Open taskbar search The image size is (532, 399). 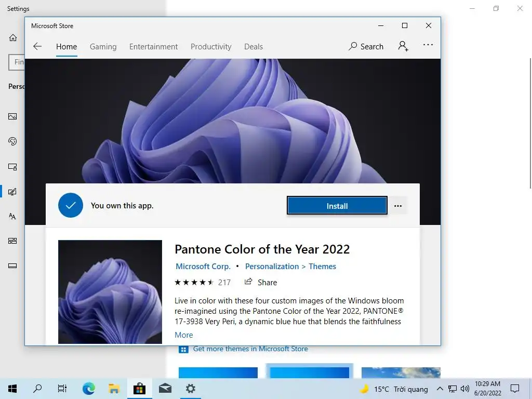[37, 389]
